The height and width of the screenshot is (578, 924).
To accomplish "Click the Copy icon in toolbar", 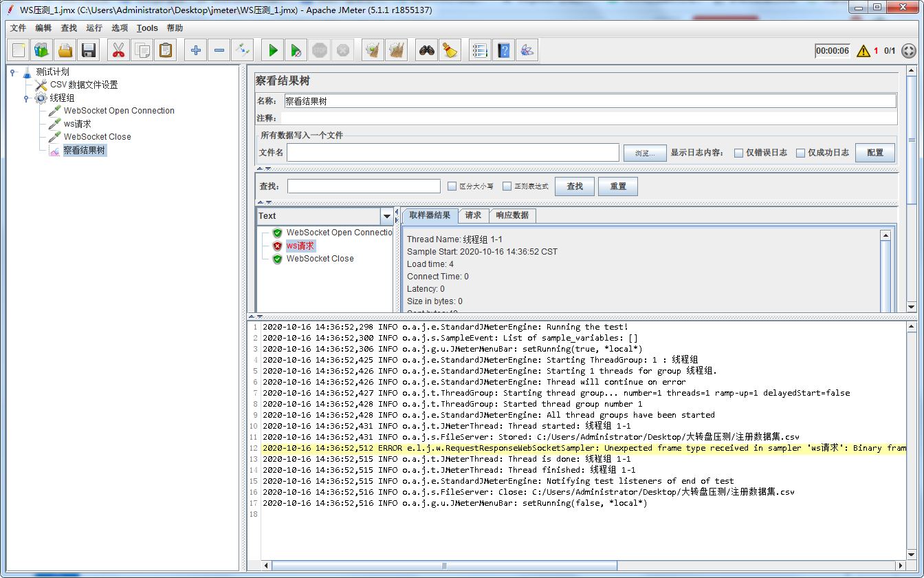I will (142, 50).
